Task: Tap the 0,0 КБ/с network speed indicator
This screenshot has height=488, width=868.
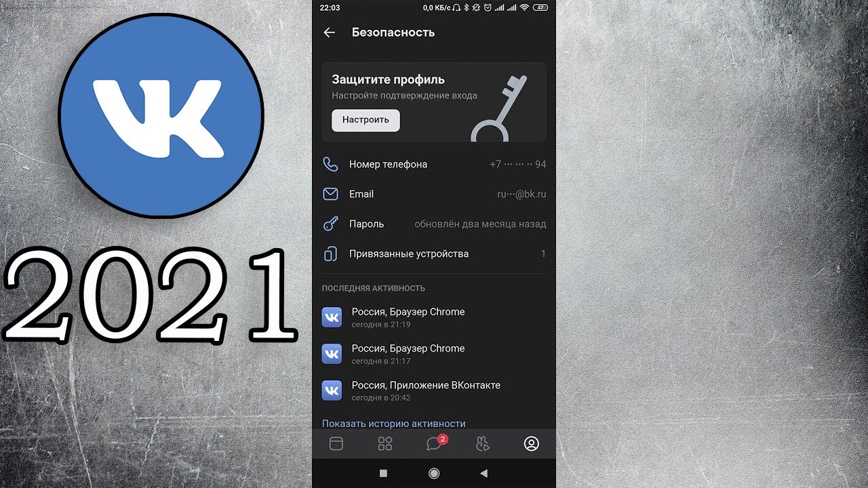Action: click(437, 7)
